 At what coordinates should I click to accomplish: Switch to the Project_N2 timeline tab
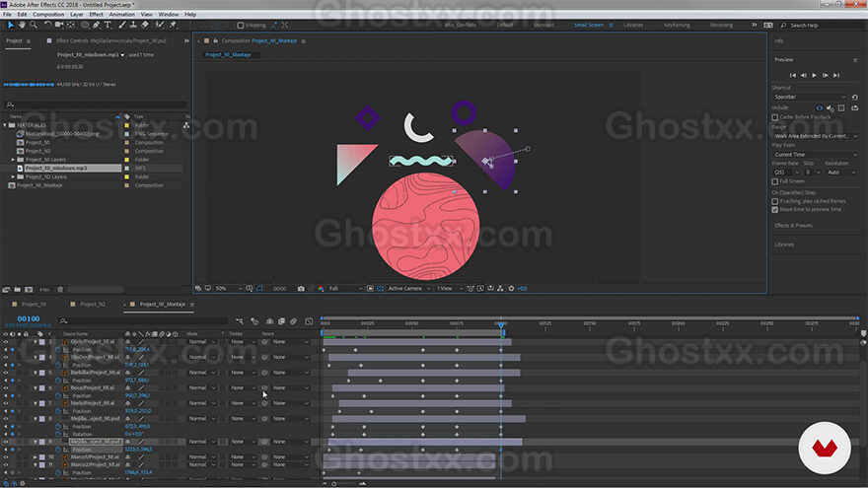[x=93, y=305]
